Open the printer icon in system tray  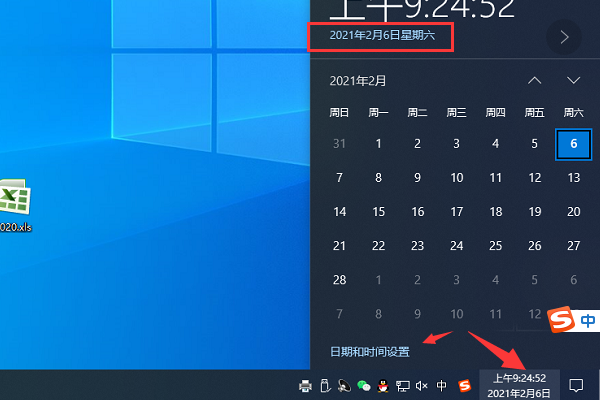coord(305,386)
